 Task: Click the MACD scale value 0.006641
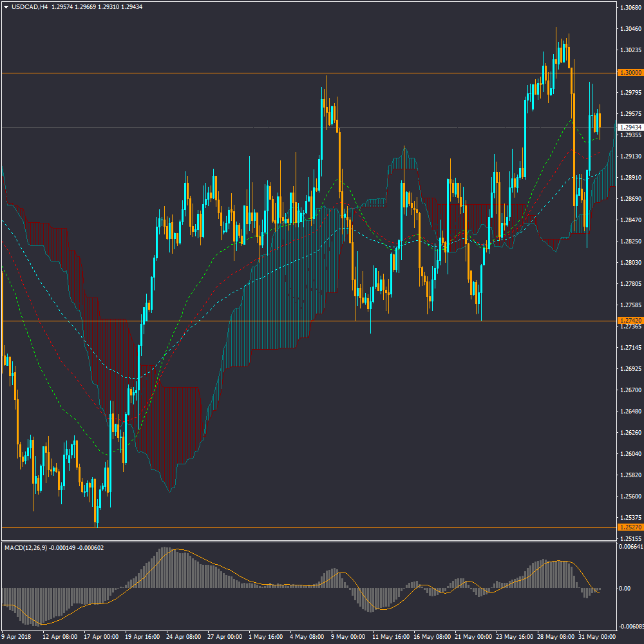[x=630, y=547]
